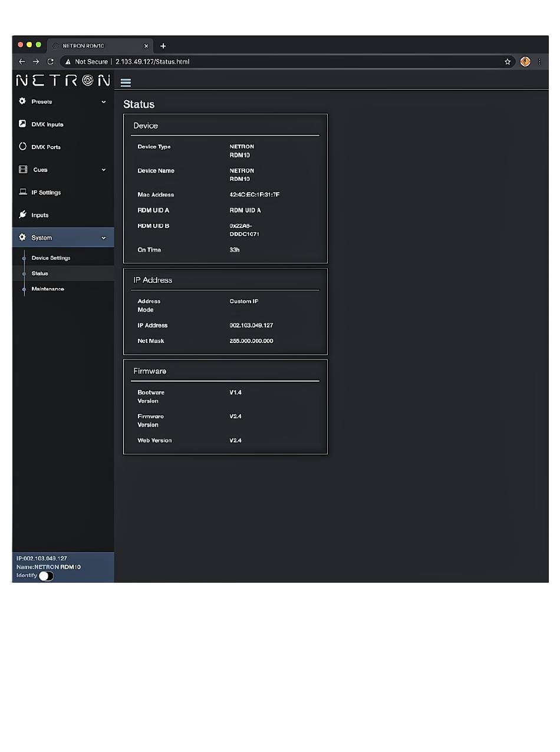Click the Inputs plug icon

(22, 215)
